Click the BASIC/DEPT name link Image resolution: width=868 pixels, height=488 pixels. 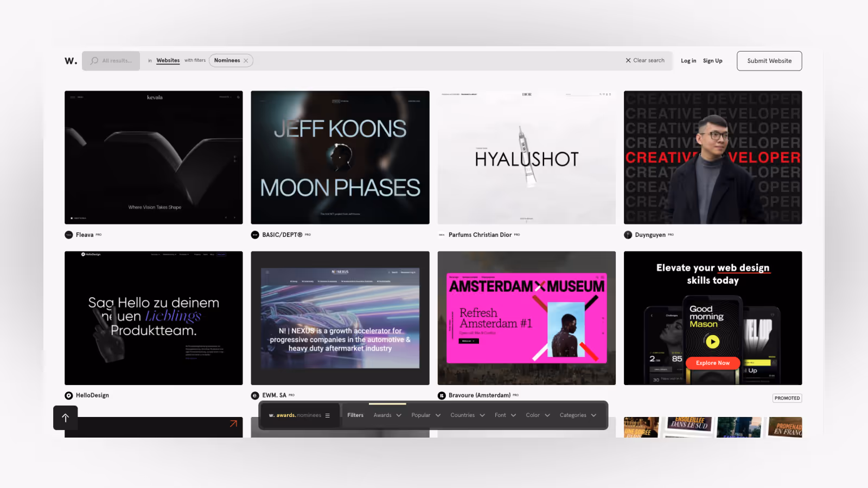tap(282, 235)
